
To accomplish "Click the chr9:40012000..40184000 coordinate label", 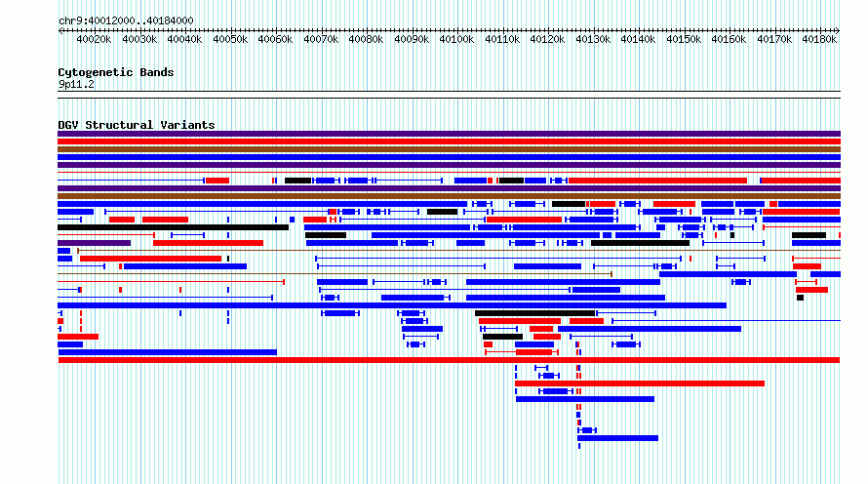I will pyautogui.click(x=126, y=20).
